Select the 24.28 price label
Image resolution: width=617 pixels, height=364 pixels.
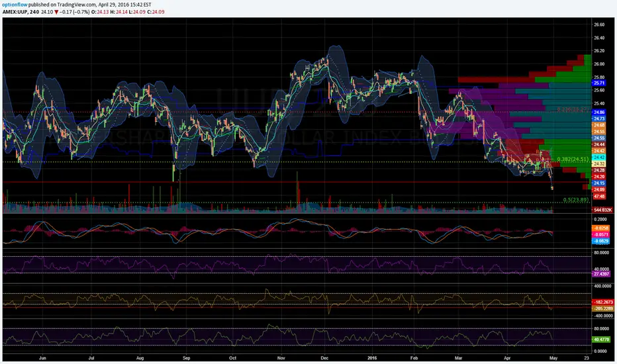(x=599, y=170)
